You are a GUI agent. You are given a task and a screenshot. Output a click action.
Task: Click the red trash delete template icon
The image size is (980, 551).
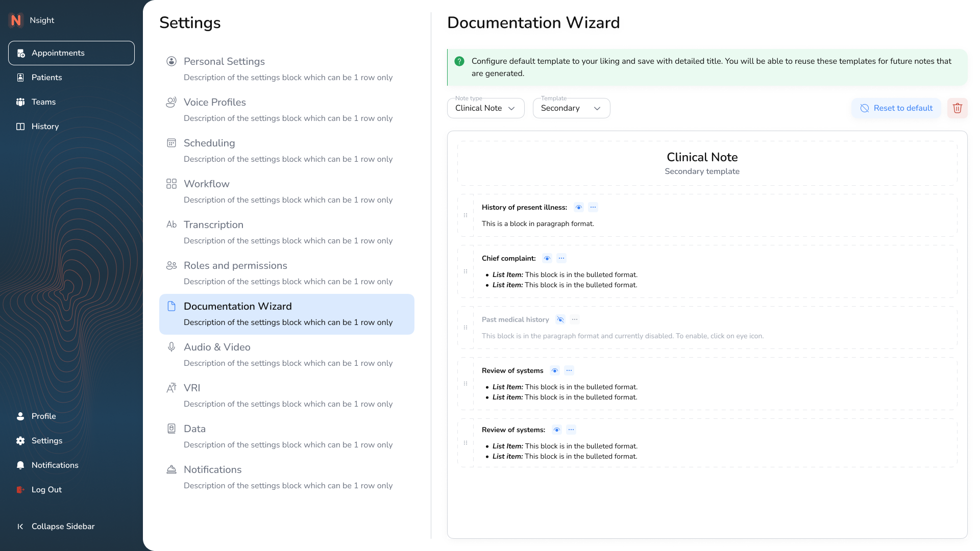click(x=957, y=108)
